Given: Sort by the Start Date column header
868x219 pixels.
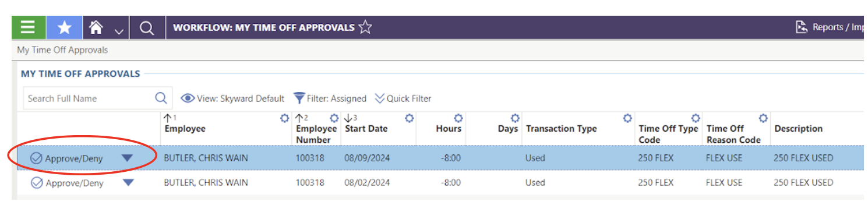Looking at the screenshot, I should 366,129.
